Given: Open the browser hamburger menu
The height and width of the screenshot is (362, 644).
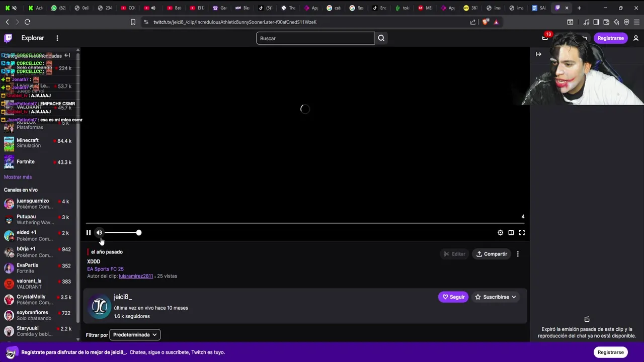Looking at the screenshot, I should (636, 22).
